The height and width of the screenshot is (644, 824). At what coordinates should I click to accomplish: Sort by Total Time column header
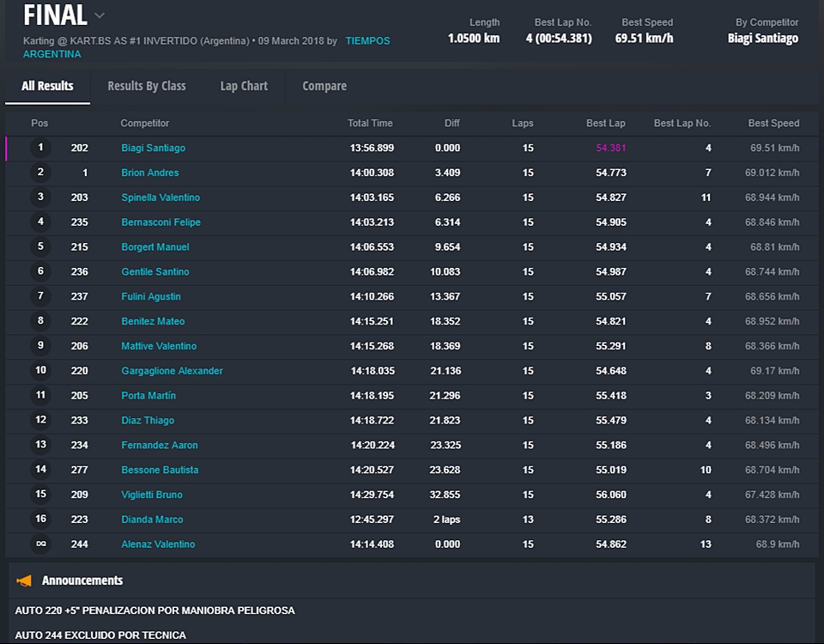tap(370, 124)
